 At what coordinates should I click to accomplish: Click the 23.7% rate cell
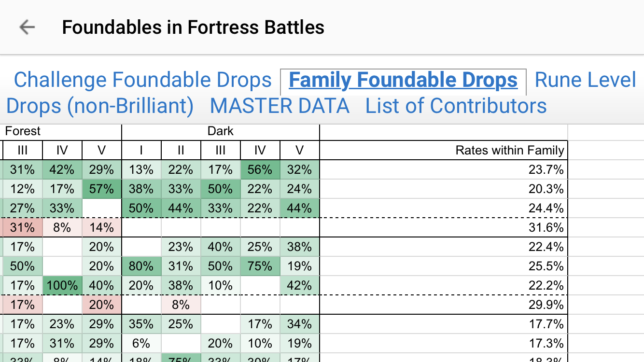[546, 169]
